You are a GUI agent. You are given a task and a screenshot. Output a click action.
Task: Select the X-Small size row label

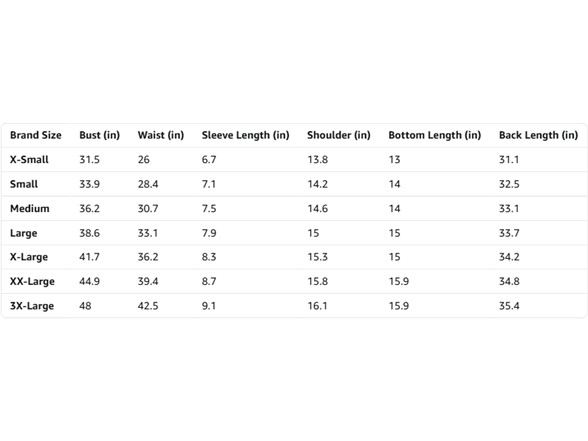tap(29, 160)
